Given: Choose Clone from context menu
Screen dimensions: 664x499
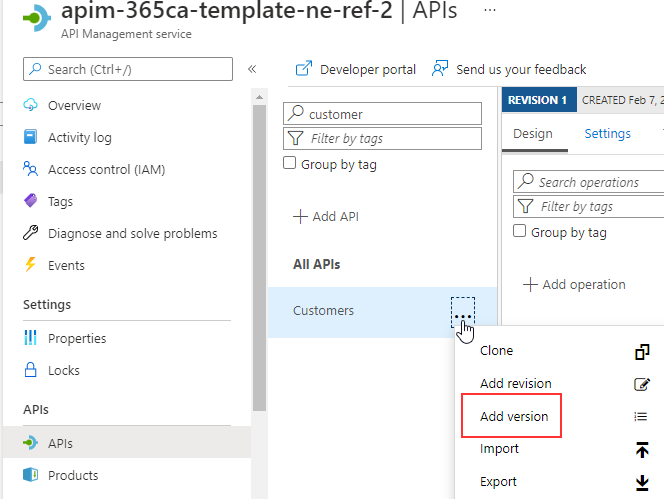Looking at the screenshot, I should pos(496,351).
